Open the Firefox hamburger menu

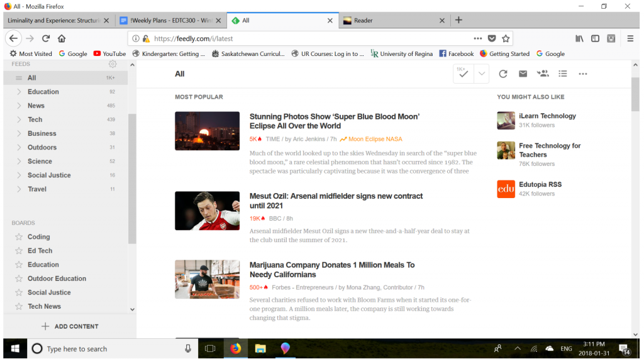[630, 38]
